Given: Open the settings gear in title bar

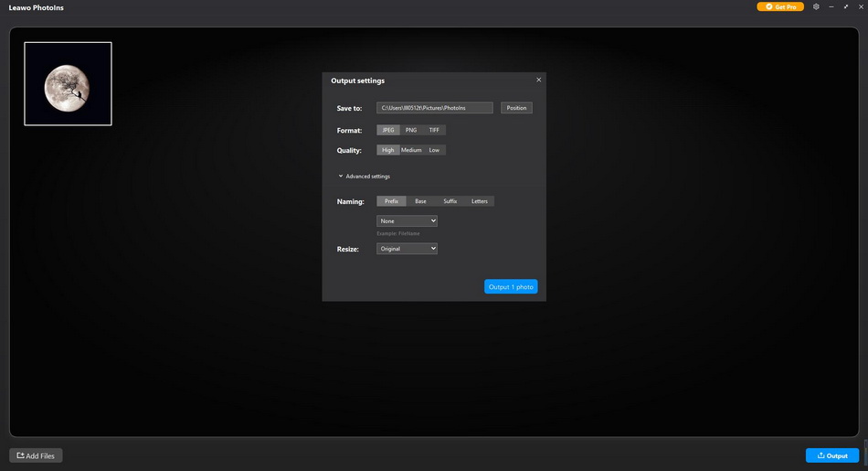Looking at the screenshot, I should coord(816,6).
